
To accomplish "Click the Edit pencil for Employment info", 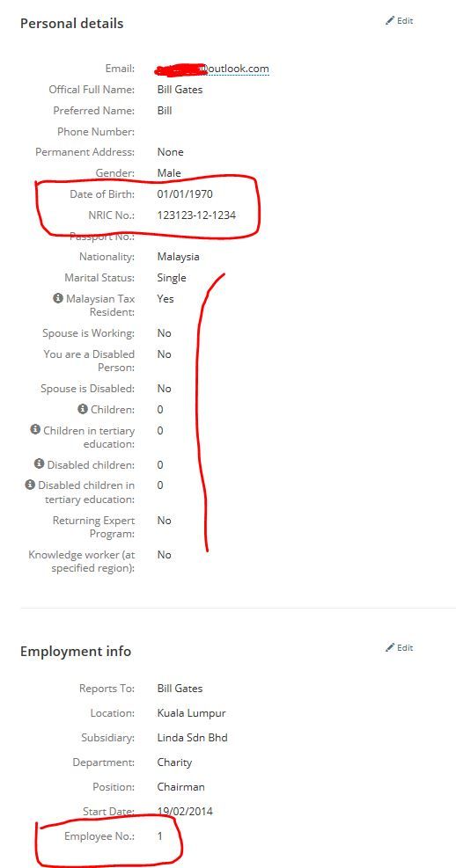I will [400, 647].
